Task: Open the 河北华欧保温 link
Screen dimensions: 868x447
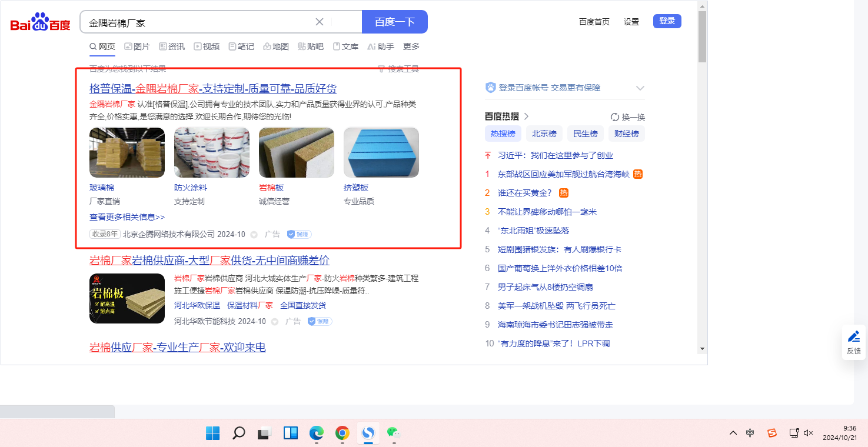Action: point(197,305)
